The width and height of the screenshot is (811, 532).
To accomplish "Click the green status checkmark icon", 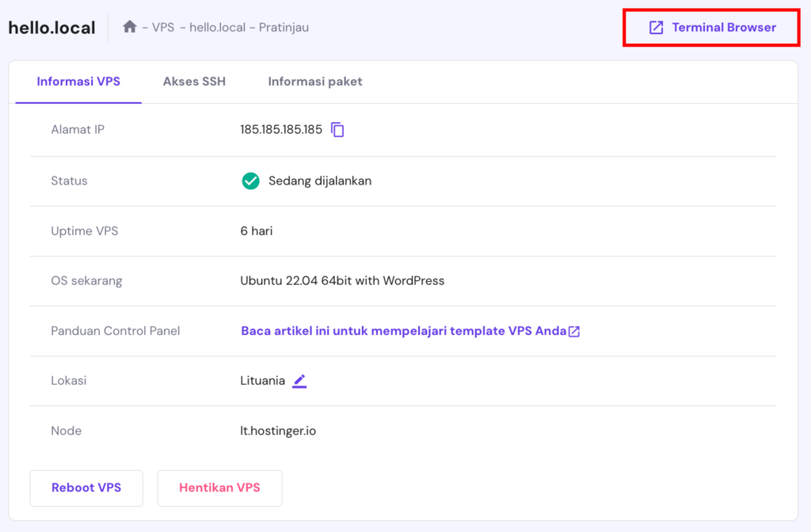I will point(250,180).
